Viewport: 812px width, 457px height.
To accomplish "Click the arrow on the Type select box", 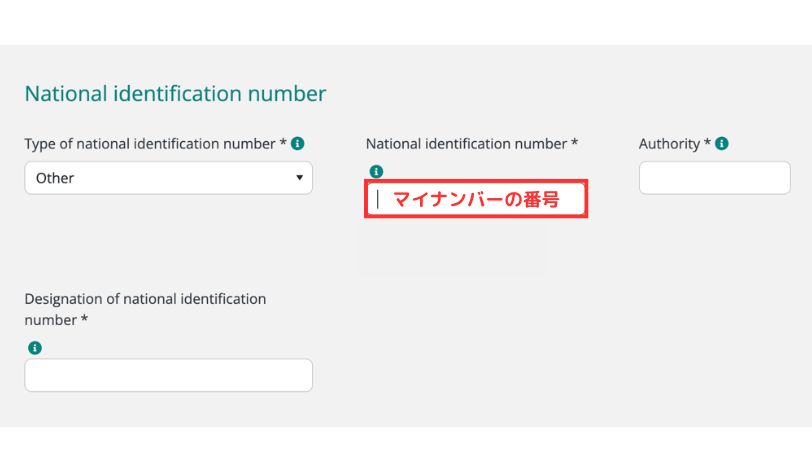I will [299, 178].
